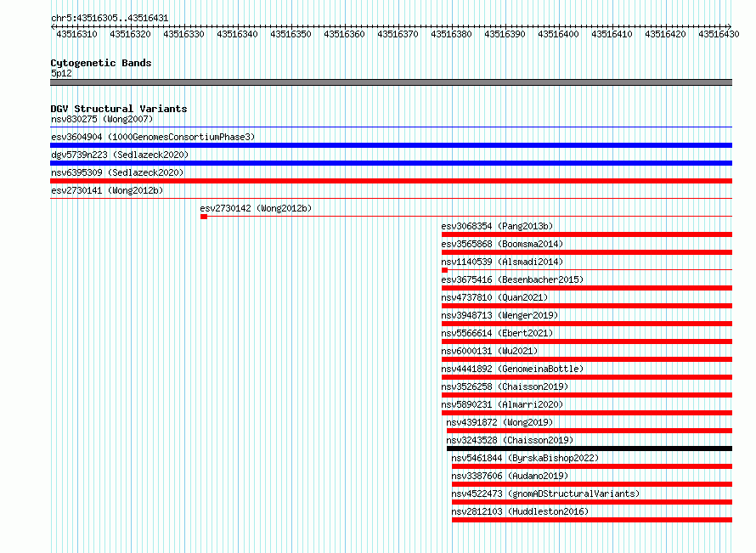Select nsv1140539 (Alsmadi2014) label

tap(502, 262)
